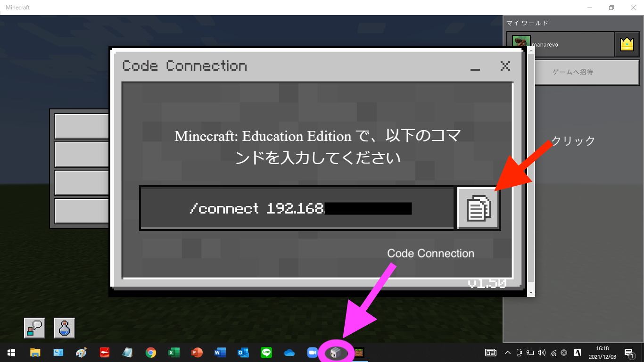Image resolution: width=644 pixels, height=362 pixels.
Task: Click the down arrow of the Code Connection scrollbar
Action: point(531,293)
